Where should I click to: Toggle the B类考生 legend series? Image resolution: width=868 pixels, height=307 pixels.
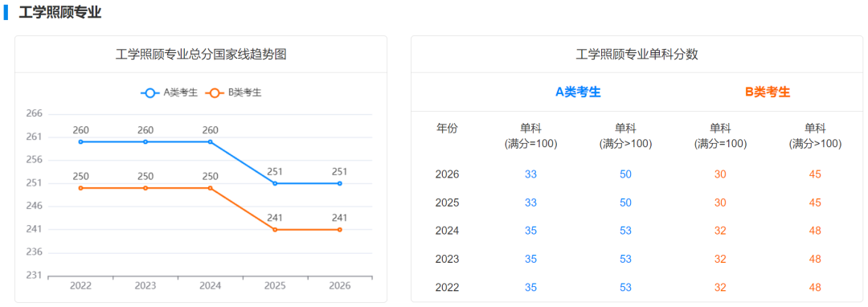point(233,93)
